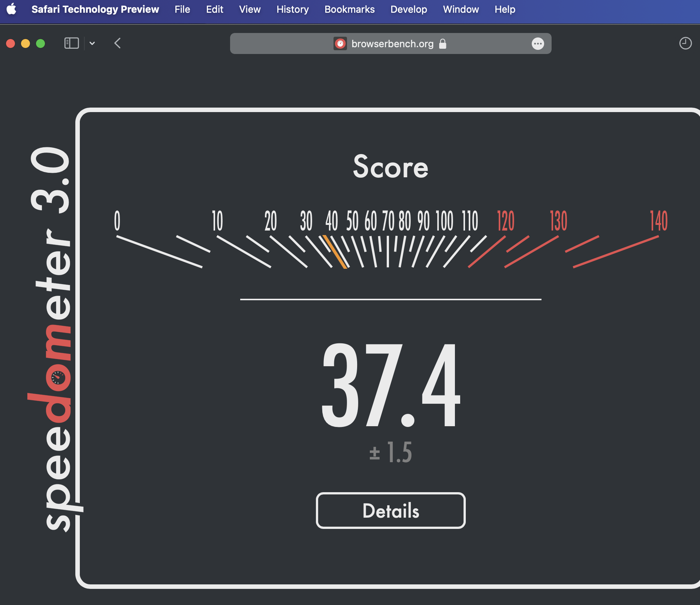Image resolution: width=700 pixels, height=605 pixels.
Task: Maximize the Safari window
Action: pos(40,43)
